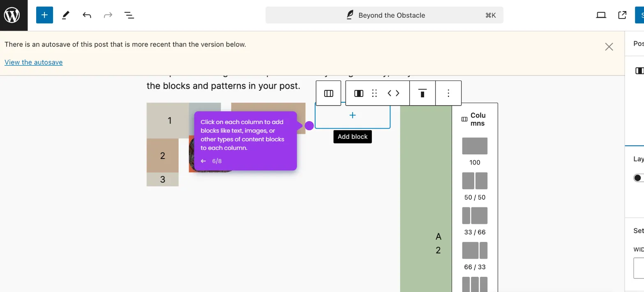The height and width of the screenshot is (292, 644).
Task: Open block options three-dot menu
Action: (x=448, y=93)
